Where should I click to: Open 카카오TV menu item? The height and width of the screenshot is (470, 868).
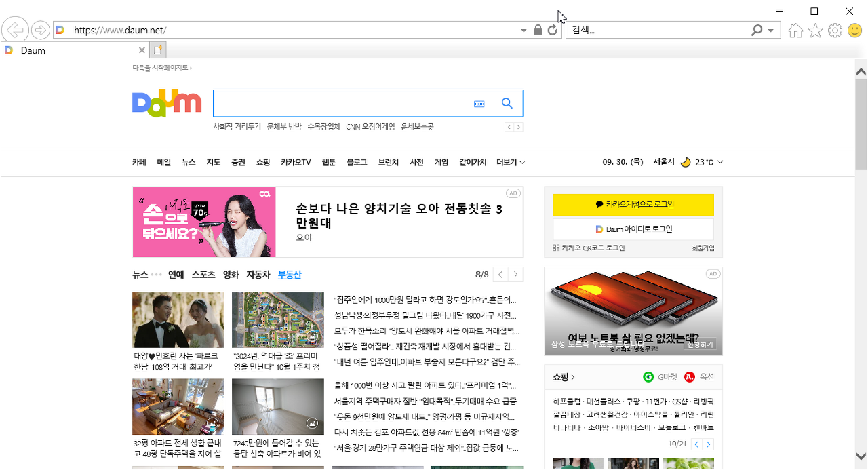(296, 162)
